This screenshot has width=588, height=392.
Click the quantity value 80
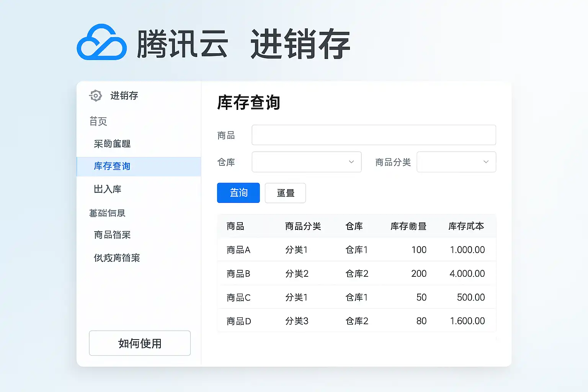pos(421,321)
